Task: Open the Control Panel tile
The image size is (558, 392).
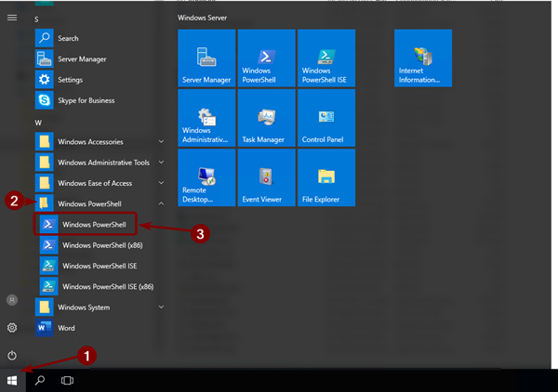Action: click(x=326, y=118)
